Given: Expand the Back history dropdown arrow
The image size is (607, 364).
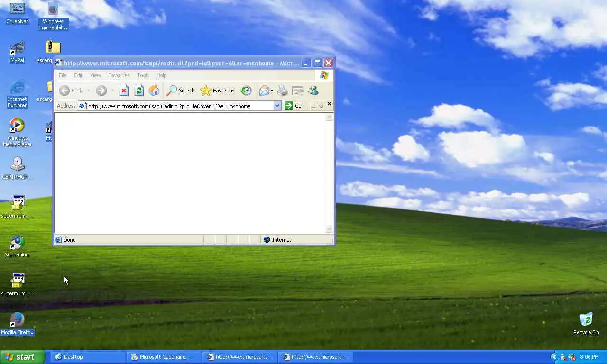Looking at the screenshot, I should [88, 91].
